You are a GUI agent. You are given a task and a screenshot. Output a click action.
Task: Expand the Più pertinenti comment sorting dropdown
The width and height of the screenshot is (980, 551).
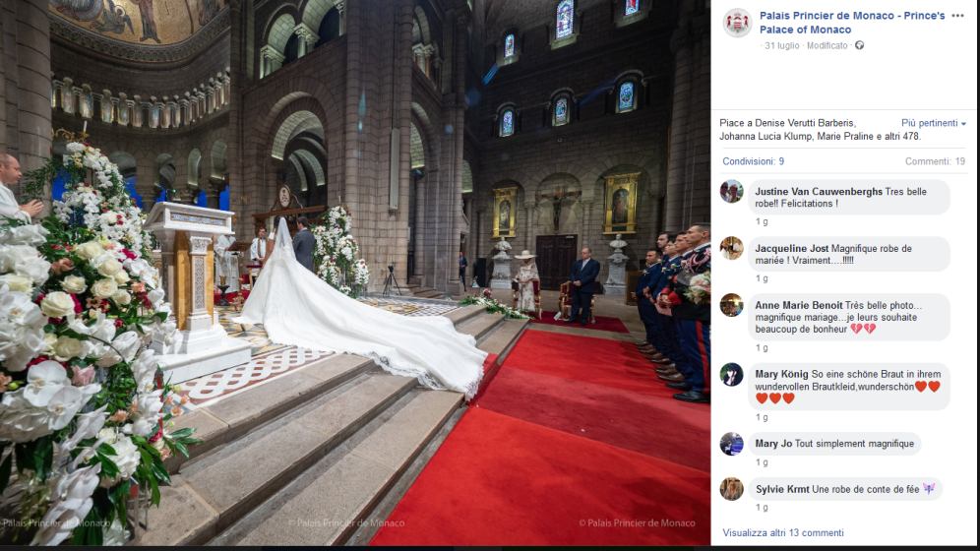(933, 123)
